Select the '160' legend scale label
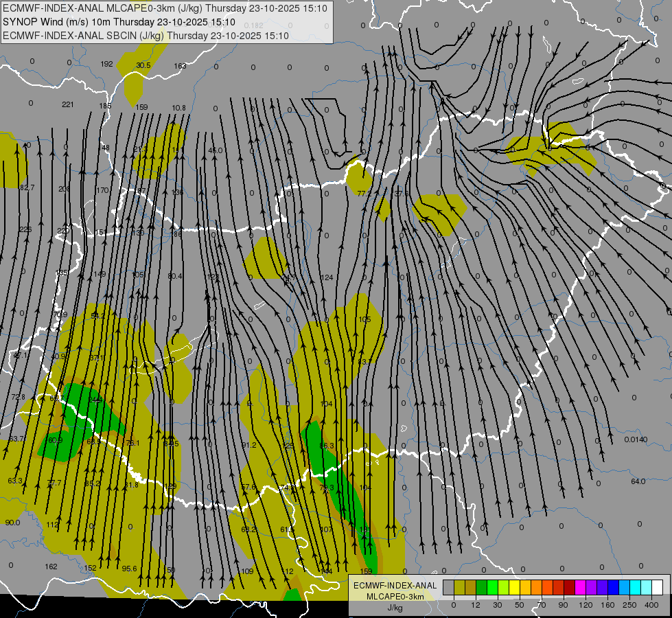 (x=607, y=605)
